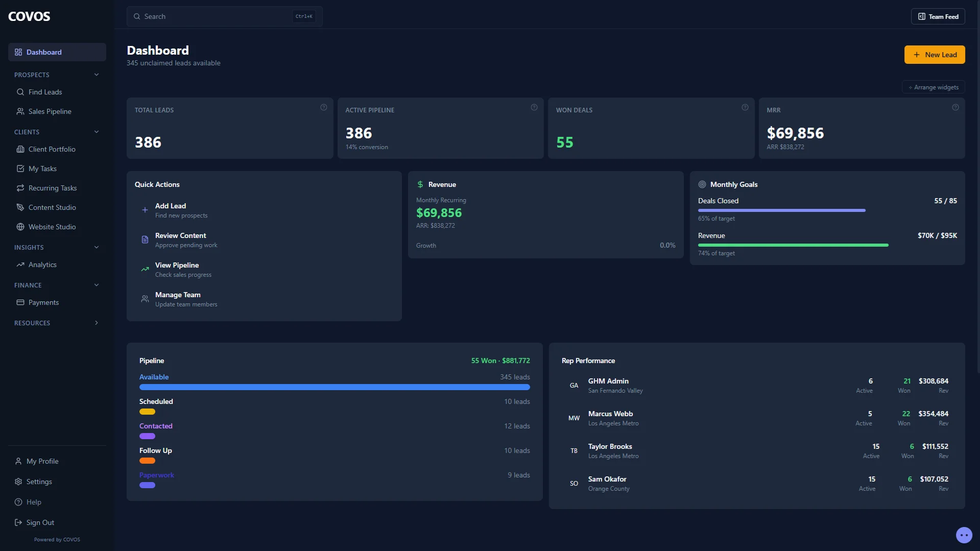Select the Content Studio tag icon
This screenshot has width=980, height=551.
pyautogui.click(x=20, y=207)
